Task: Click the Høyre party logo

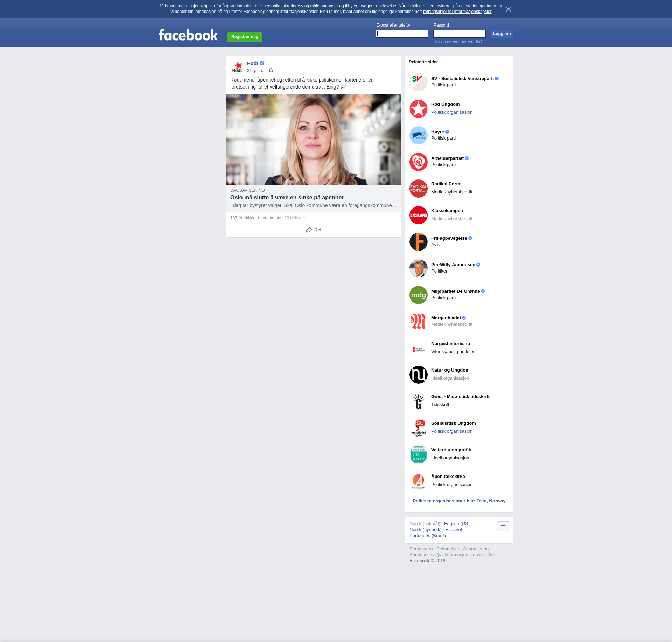Action: click(x=419, y=135)
